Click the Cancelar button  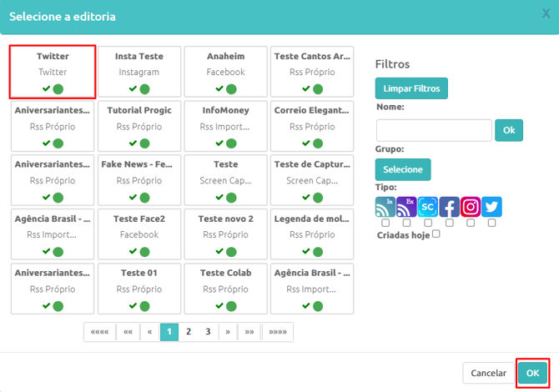488,373
